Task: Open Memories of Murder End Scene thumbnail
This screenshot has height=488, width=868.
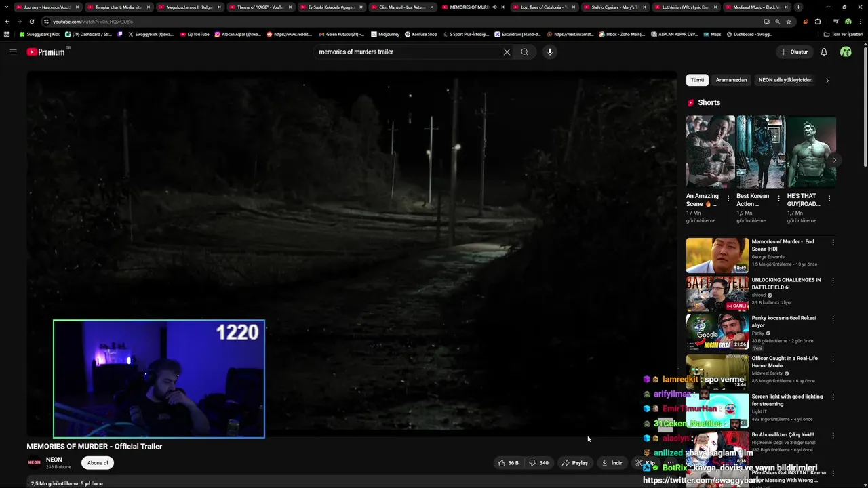Action: [x=717, y=255]
